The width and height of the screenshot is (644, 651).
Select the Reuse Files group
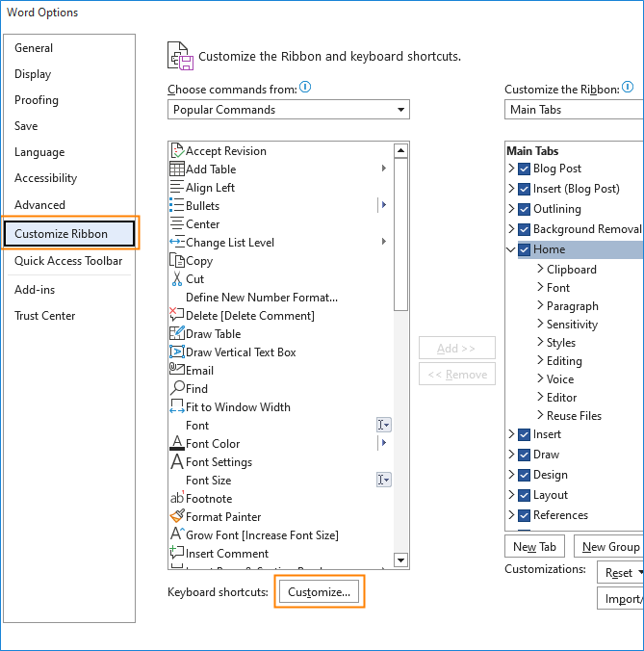point(574,416)
